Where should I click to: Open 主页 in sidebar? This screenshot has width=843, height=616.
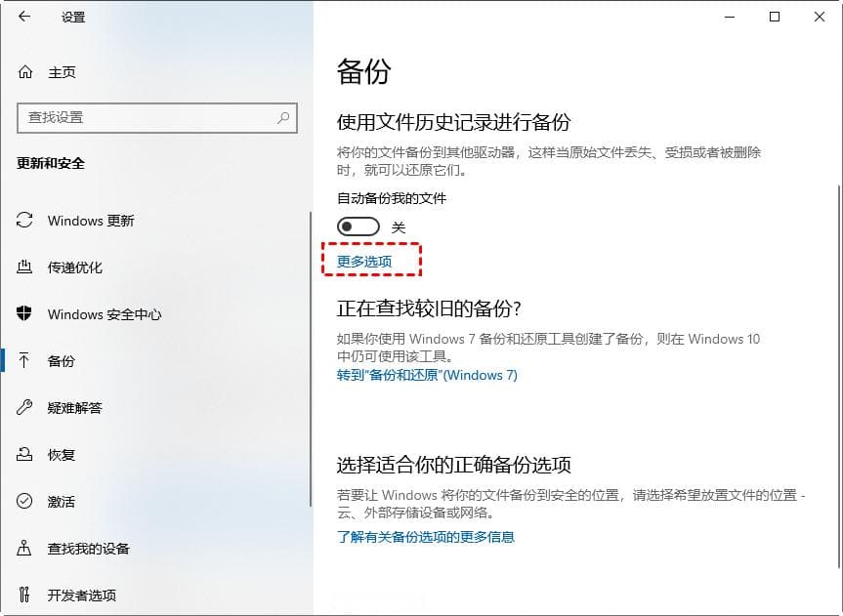click(62, 72)
